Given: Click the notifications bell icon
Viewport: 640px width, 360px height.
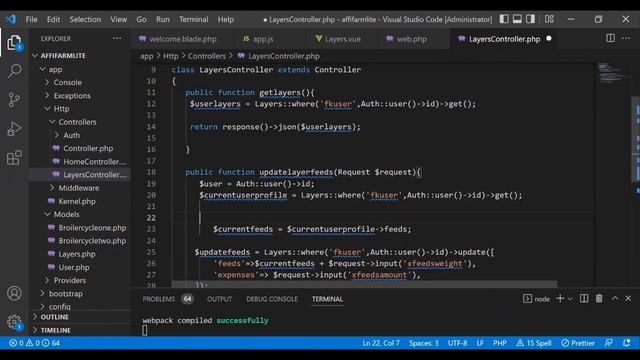Looking at the screenshot, I should (627, 343).
